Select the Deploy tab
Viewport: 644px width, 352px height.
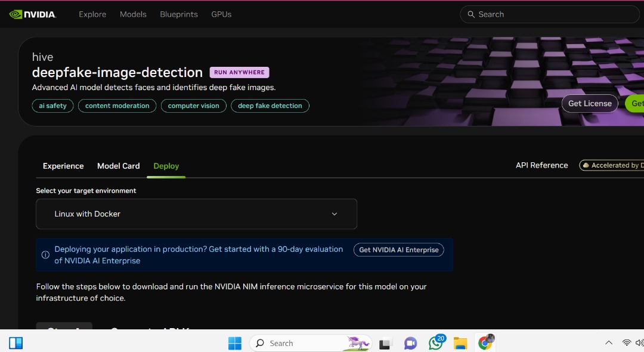[x=166, y=166]
